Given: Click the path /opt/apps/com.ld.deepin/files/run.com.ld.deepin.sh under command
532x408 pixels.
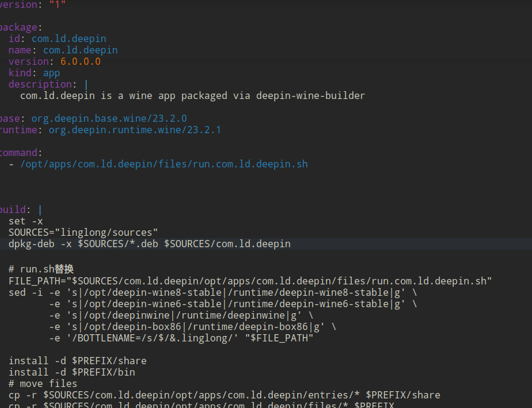Looking at the screenshot, I should [164, 164].
